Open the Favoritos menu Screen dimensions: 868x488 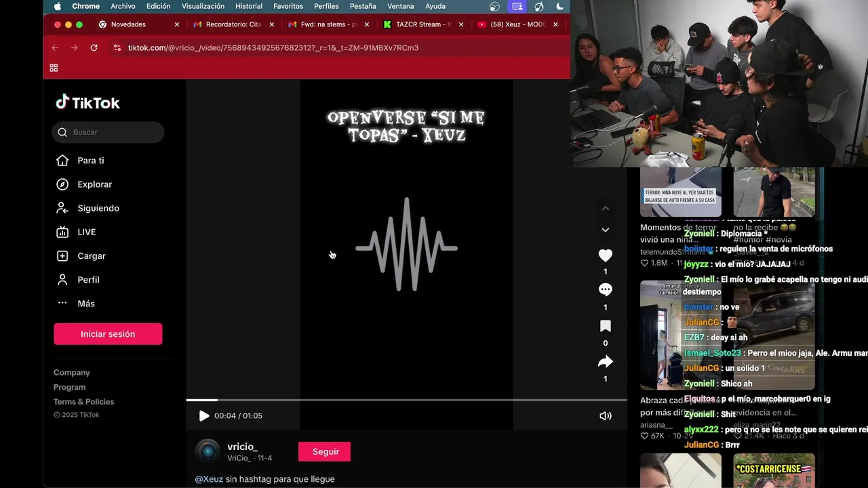(x=288, y=6)
